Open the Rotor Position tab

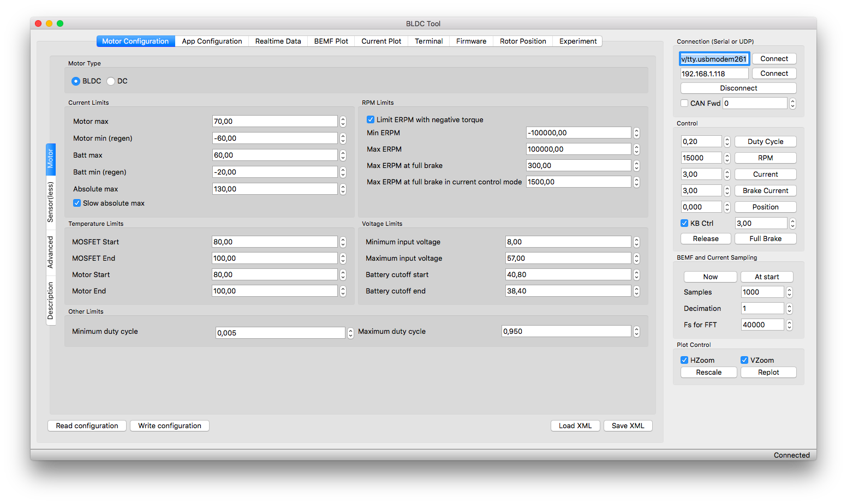click(523, 41)
